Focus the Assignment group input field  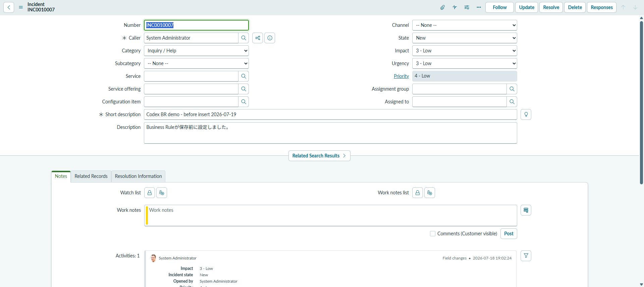pyautogui.click(x=460, y=89)
